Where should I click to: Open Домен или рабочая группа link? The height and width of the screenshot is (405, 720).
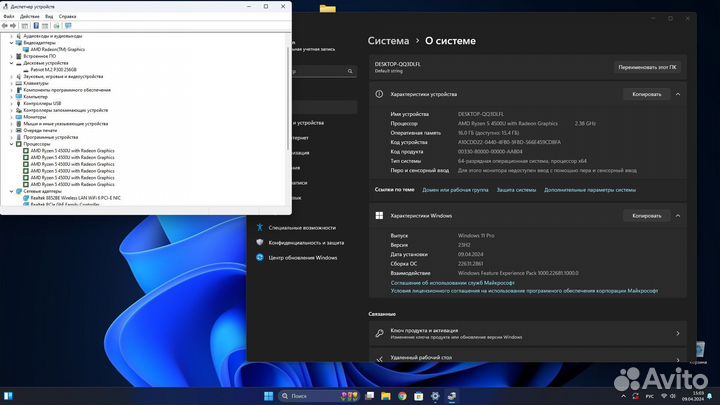tap(455, 190)
